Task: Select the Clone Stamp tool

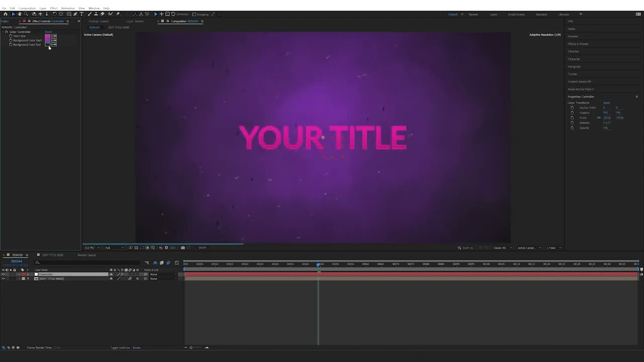Action: coord(96,14)
